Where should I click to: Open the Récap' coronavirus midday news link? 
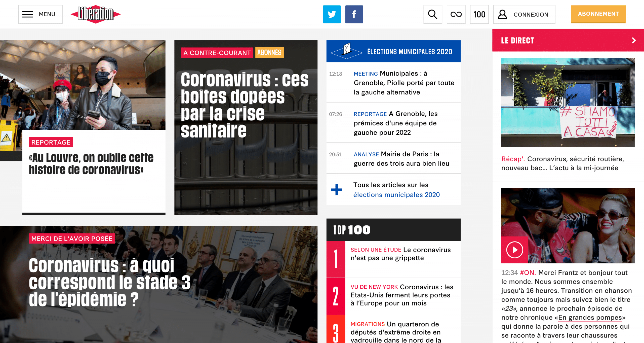[x=562, y=163]
